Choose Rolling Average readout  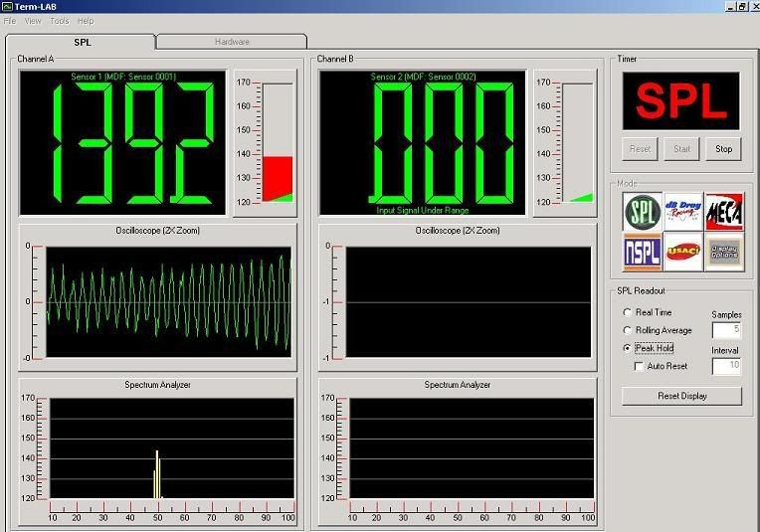tap(627, 330)
